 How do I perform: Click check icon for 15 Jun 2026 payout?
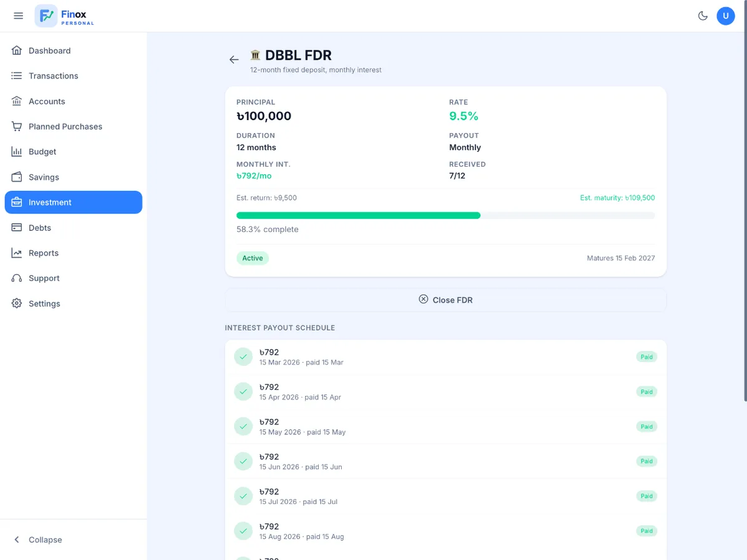[x=243, y=462]
